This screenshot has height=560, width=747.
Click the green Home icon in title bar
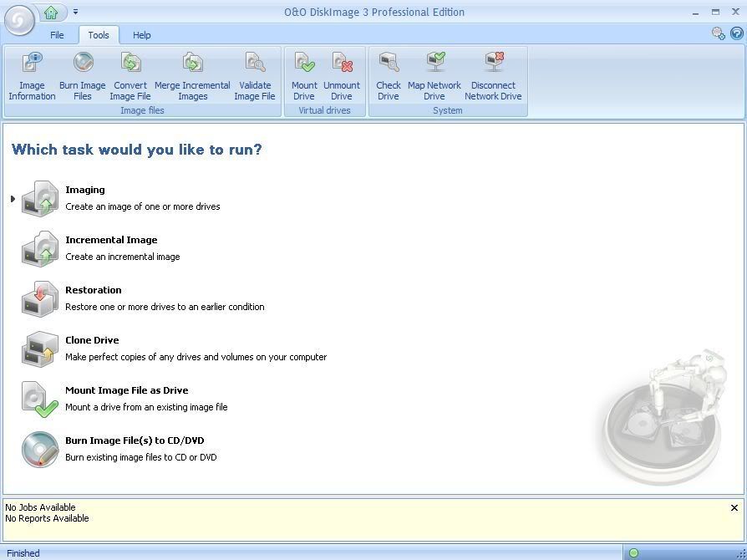(x=51, y=13)
